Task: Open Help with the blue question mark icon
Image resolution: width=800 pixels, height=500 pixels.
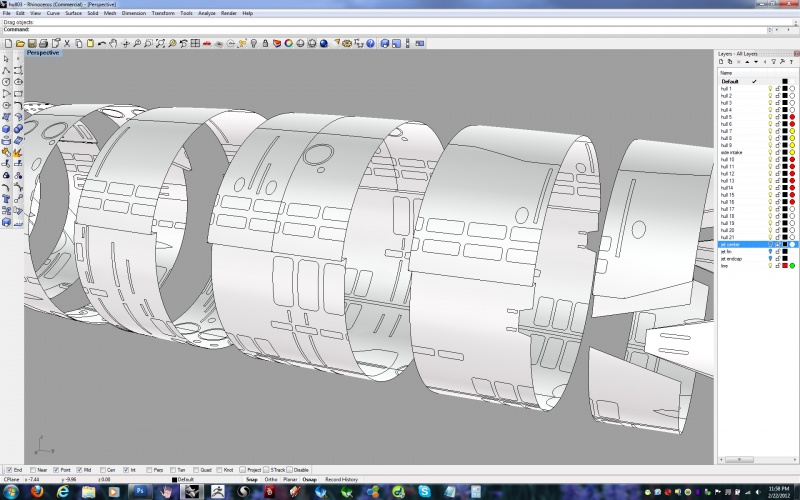Action: click(370, 43)
